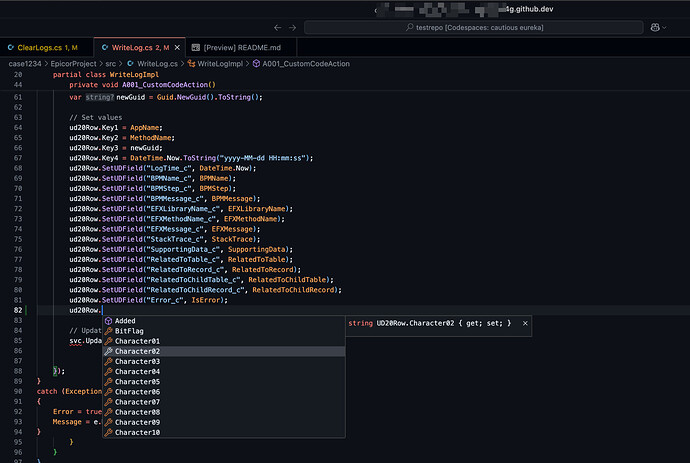Open src breadcrumb folder
Screen dimensions: 690x463
[110, 64]
